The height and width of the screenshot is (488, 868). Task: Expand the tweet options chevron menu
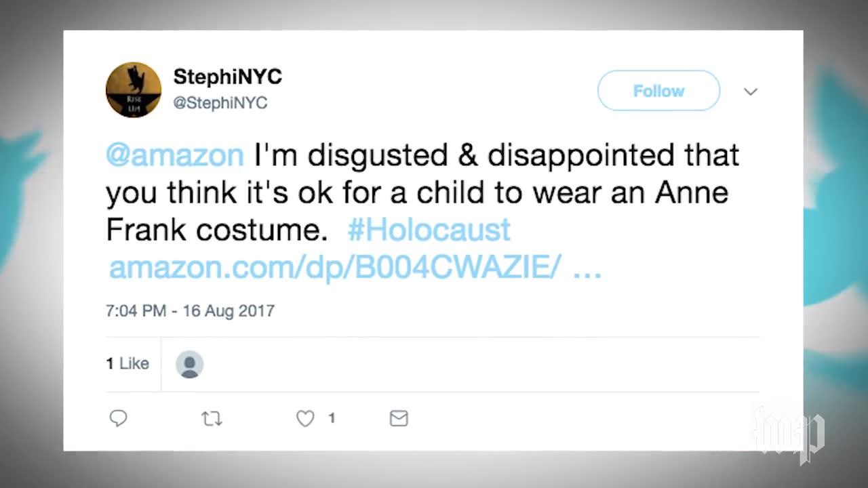[x=751, y=91]
